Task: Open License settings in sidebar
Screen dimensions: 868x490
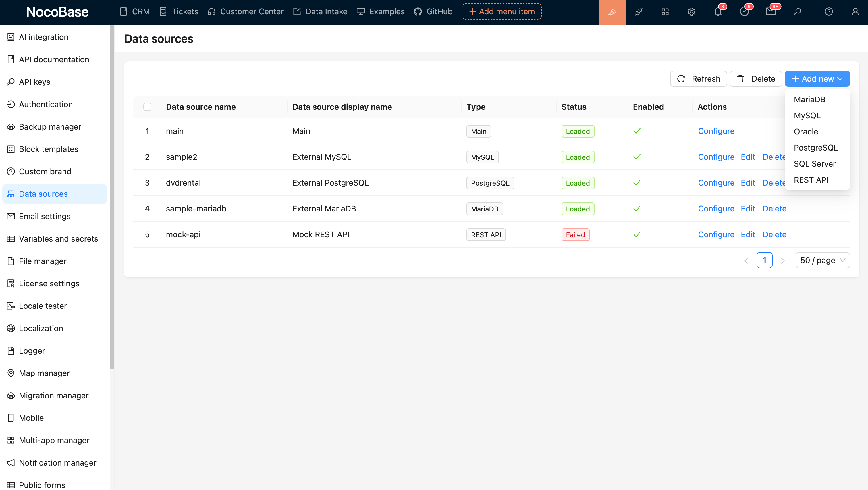Action: (x=55, y=283)
